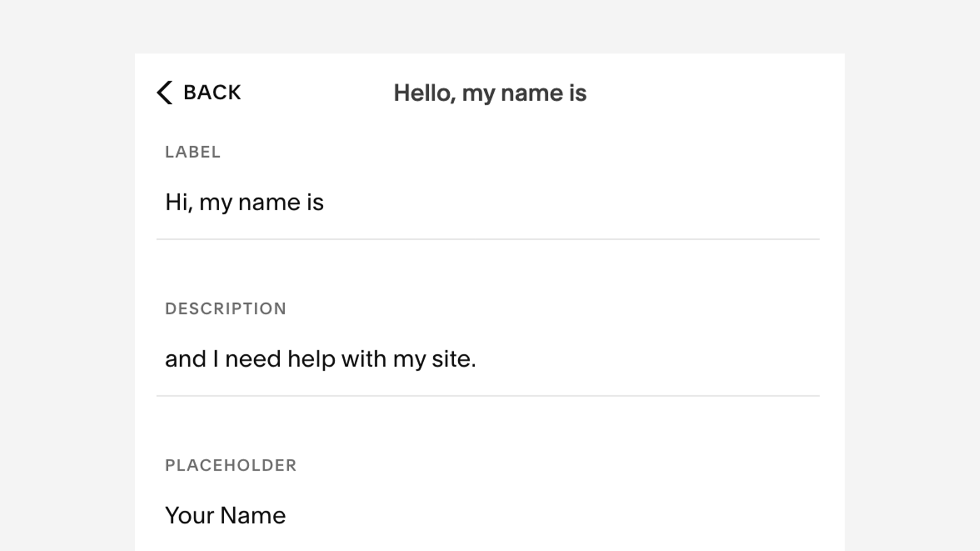Image resolution: width=980 pixels, height=551 pixels.
Task: Click the divider line under the Label field
Action: [488, 239]
